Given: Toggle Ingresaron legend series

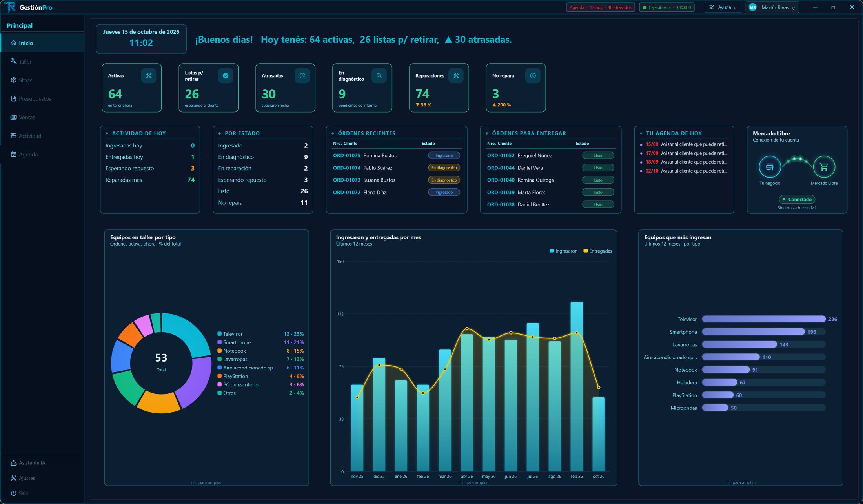Looking at the screenshot, I should tap(564, 251).
